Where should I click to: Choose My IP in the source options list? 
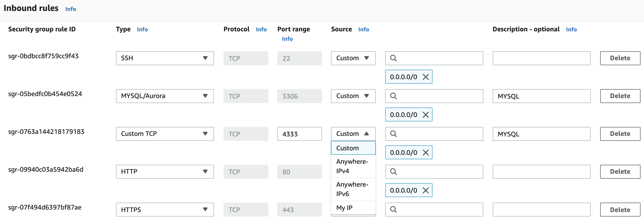[353, 208]
